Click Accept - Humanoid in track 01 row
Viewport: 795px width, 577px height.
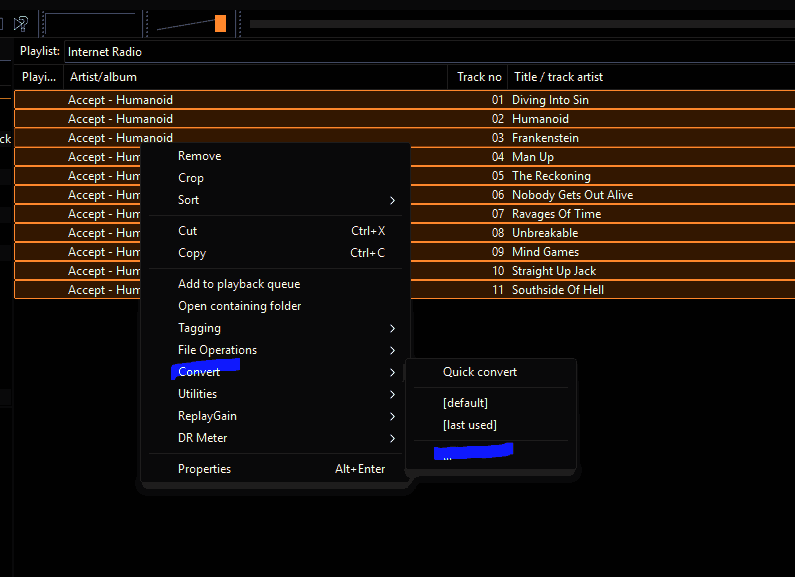[x=120, y=100]
